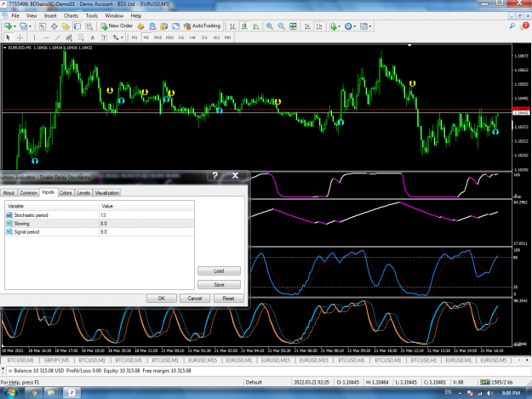Switch timeframe to M1

[x=134, y=37]
